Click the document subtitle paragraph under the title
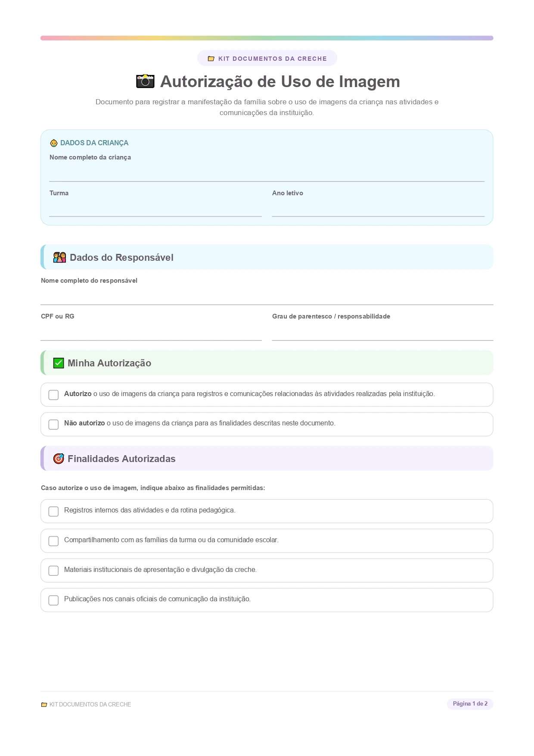 click(x=267, y=107)
